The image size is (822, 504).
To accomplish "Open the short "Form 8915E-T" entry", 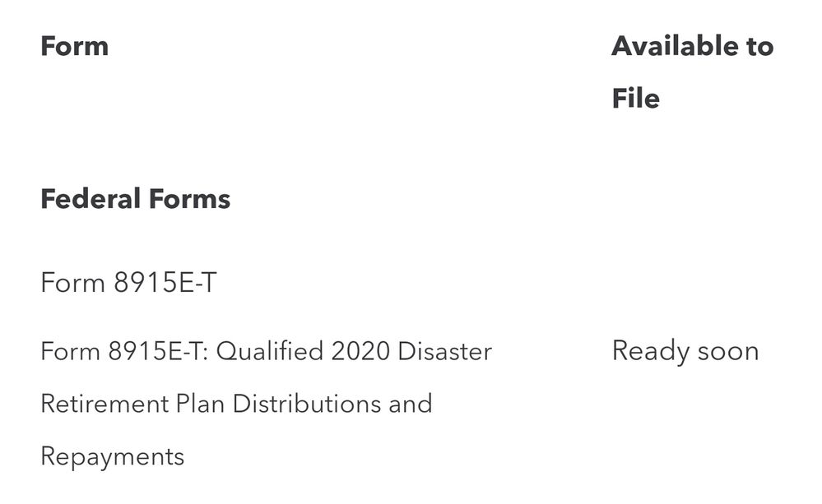I will (x=128, y=283).
